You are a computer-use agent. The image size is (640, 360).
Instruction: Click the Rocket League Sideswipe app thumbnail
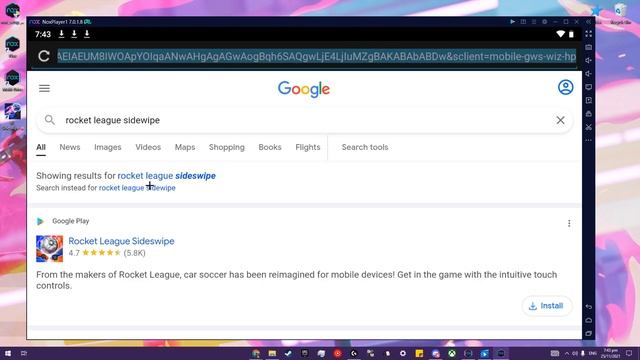[x=49, y=249]
